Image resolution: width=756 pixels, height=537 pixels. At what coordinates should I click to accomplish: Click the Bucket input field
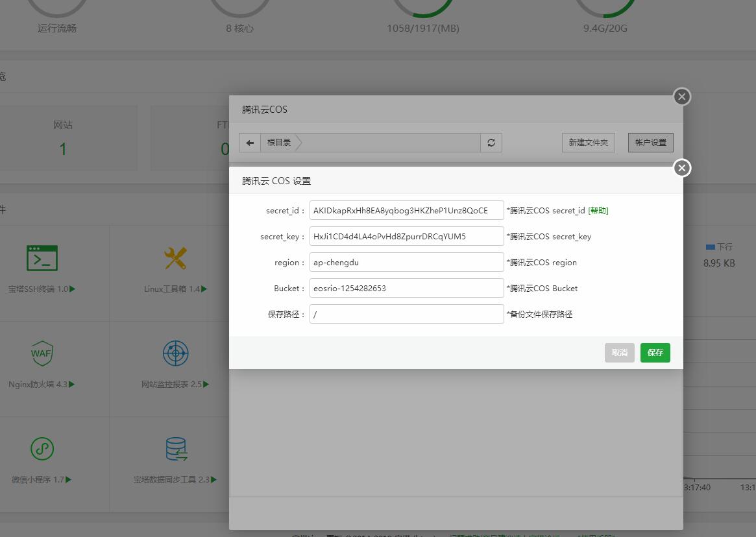(x=406, y=288)
